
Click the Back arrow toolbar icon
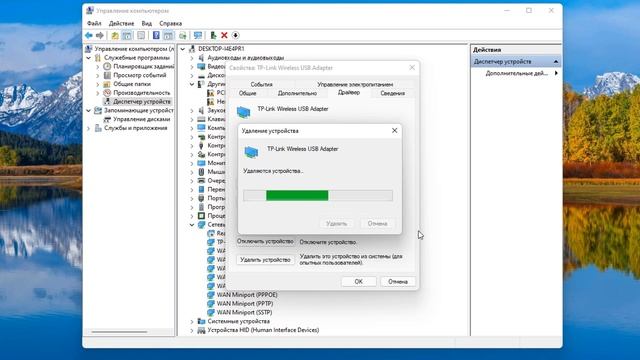click(89, 36)
